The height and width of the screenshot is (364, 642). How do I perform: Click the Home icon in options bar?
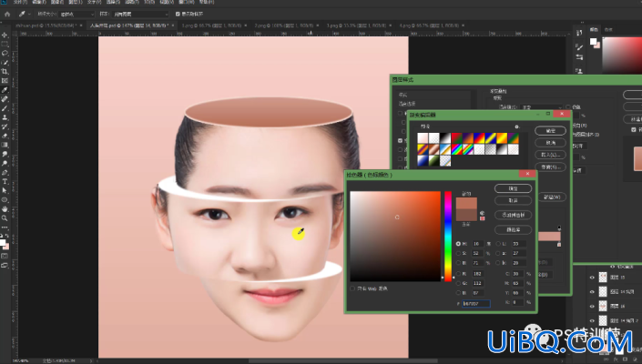point(7,14)
